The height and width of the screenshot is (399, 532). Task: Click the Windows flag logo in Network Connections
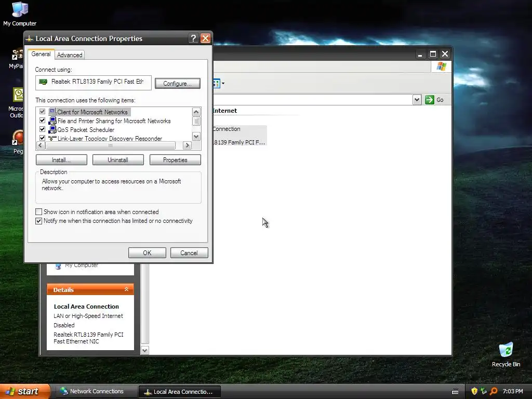(442, 66)
